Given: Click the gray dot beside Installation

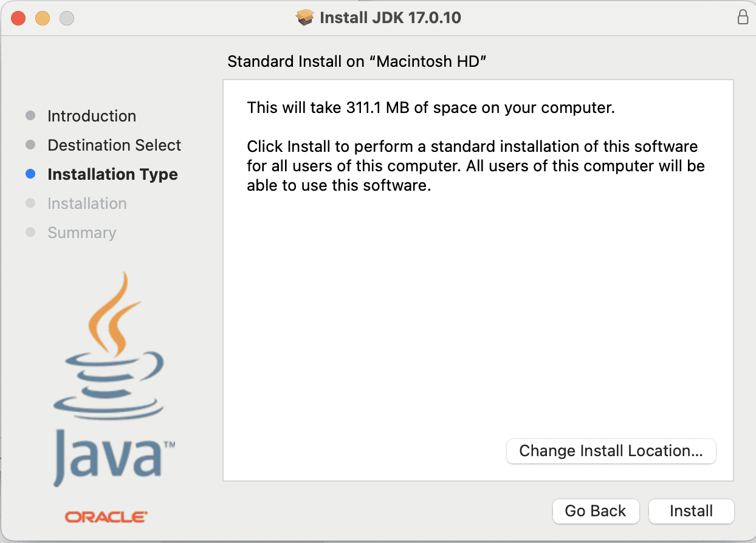Looking at the screenshot, I should (x=30, y=203).
